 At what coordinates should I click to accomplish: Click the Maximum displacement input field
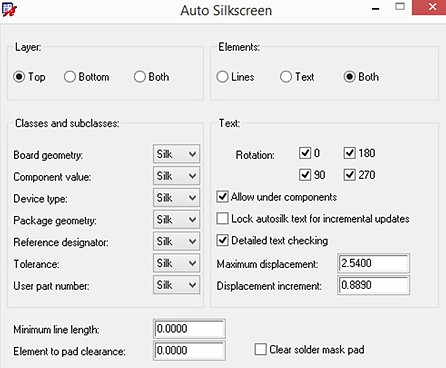pyautogui.click(x=373, y=263)
